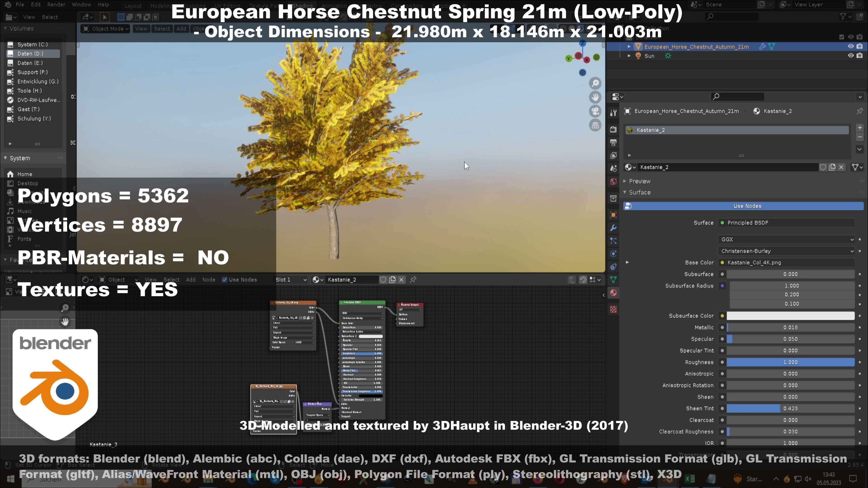The image size is (868, 488).
Task: Click the pan hand in image editor
Action: 65,322
